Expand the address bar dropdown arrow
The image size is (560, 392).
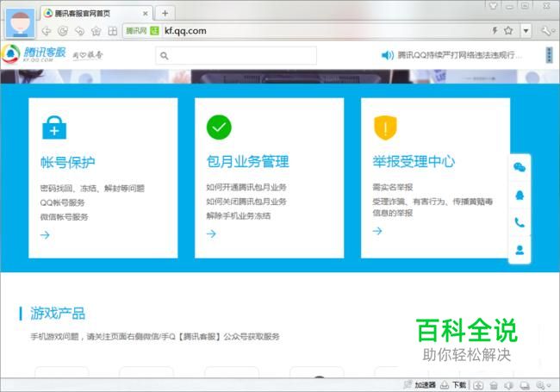[x=526, y=31]
